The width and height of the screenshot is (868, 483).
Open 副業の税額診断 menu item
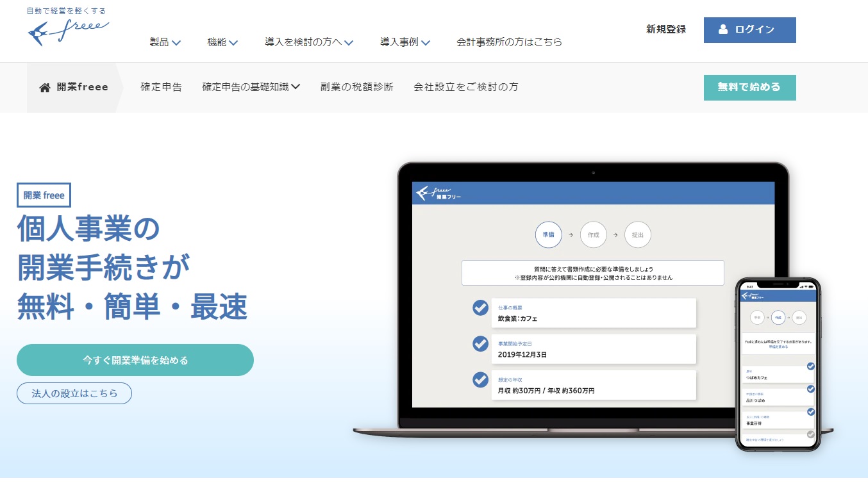356,87
